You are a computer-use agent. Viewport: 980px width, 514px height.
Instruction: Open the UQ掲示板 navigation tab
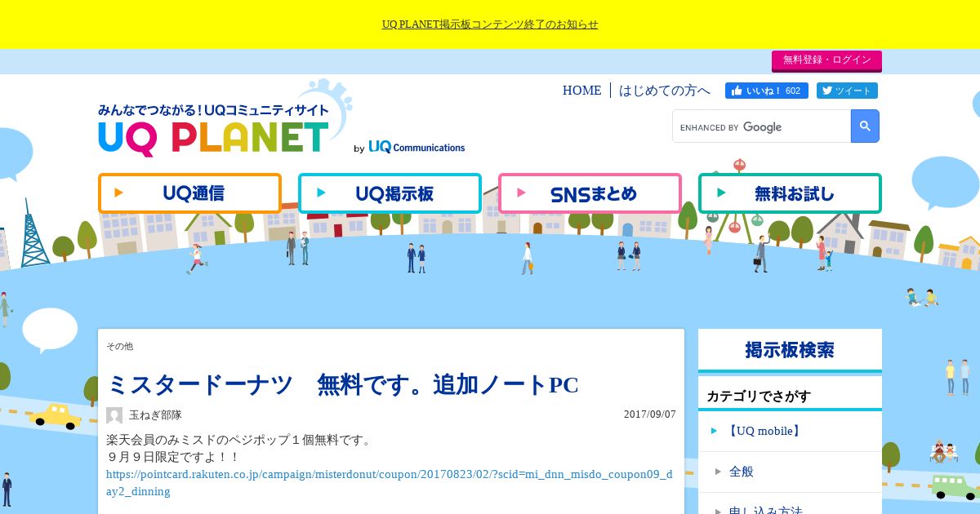(390, 193)
